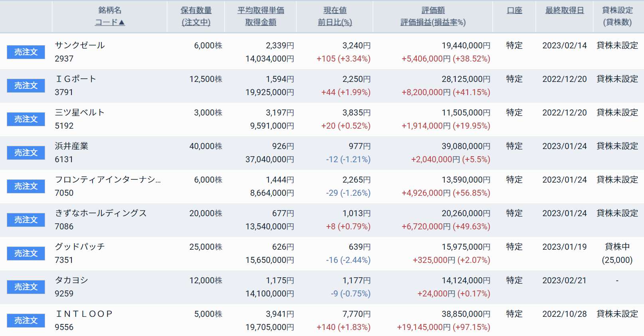This screenshot has width=644, height=336.
Task: Click valuation 19,440,000円
Action: (x=466, y=46)
